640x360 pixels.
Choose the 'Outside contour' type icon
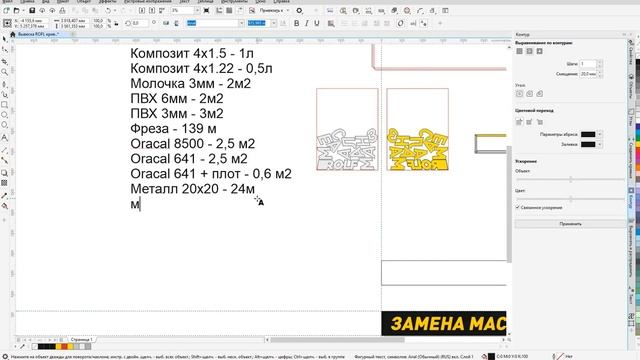(x=540, y=51)
